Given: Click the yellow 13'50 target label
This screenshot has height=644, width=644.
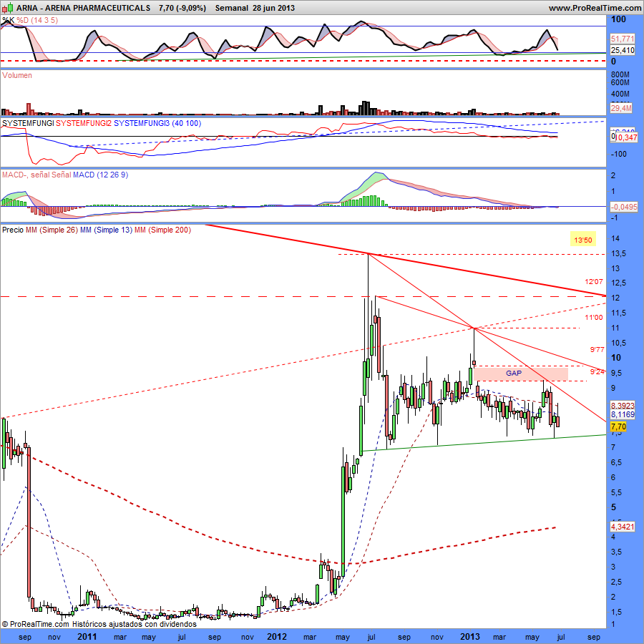Looking at the screenshot, I should (x=582, y=240).
